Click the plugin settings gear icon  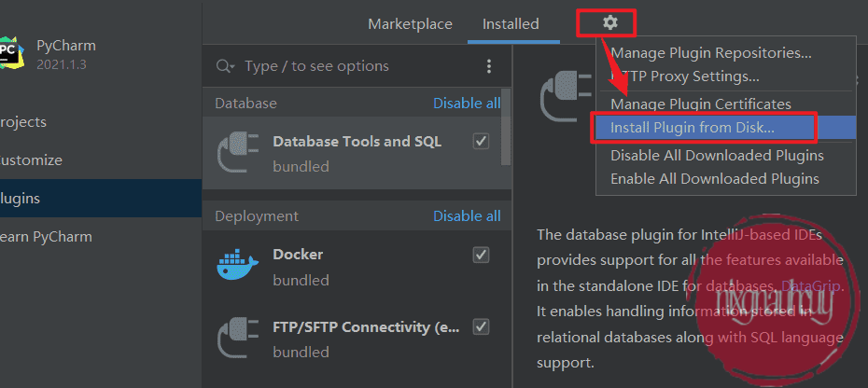coord(610,22)
